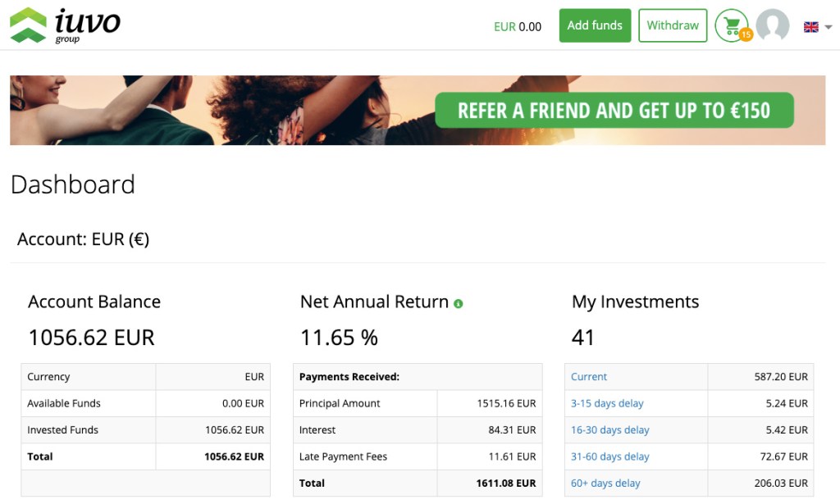Click Add funds
Image resolution: width=840 pixels, height=504 pixels.
[594, 25]
